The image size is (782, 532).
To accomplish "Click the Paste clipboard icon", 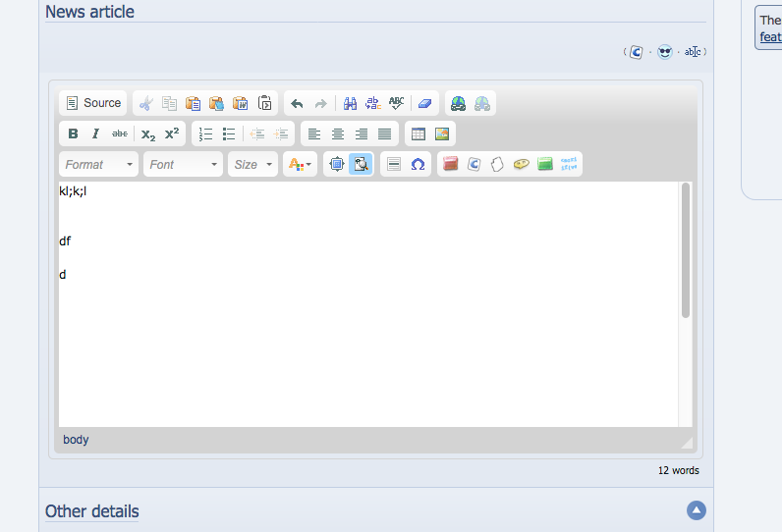I will click(x=193, y=103).
